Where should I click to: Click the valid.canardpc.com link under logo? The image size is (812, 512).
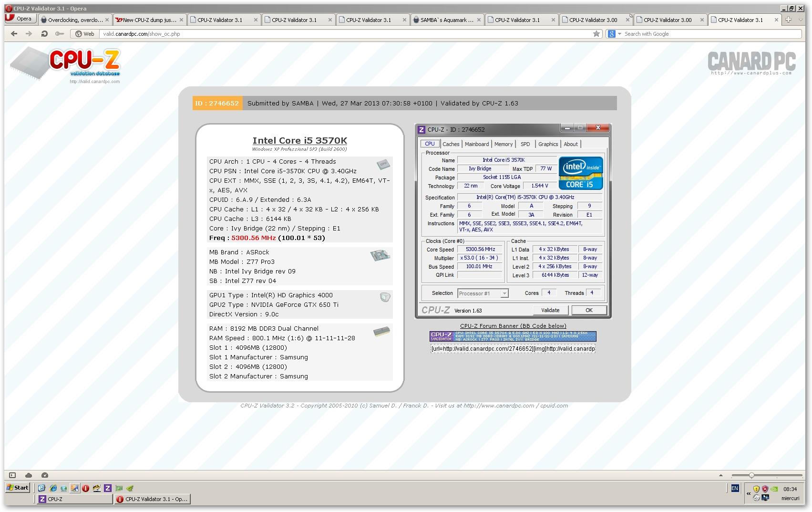point(94,82)
